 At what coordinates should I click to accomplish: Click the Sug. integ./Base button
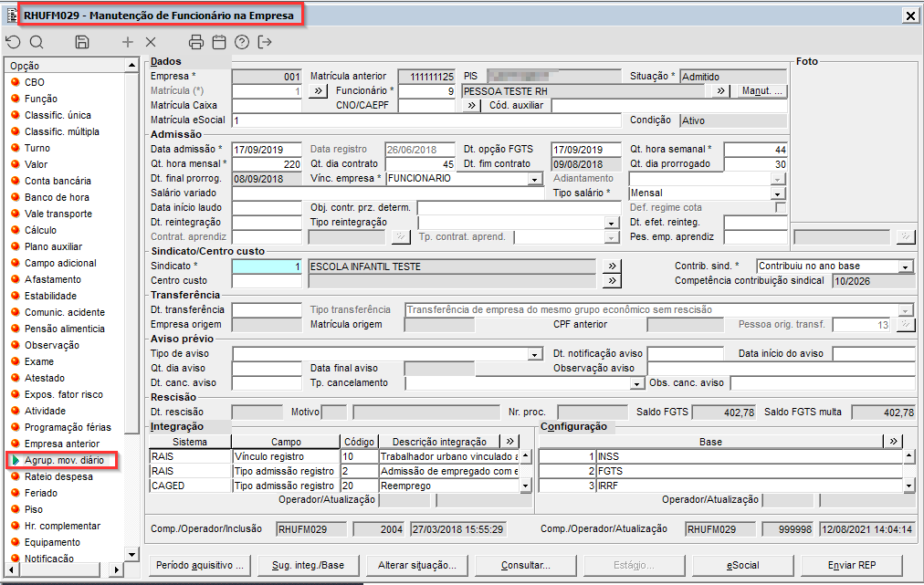309,565
